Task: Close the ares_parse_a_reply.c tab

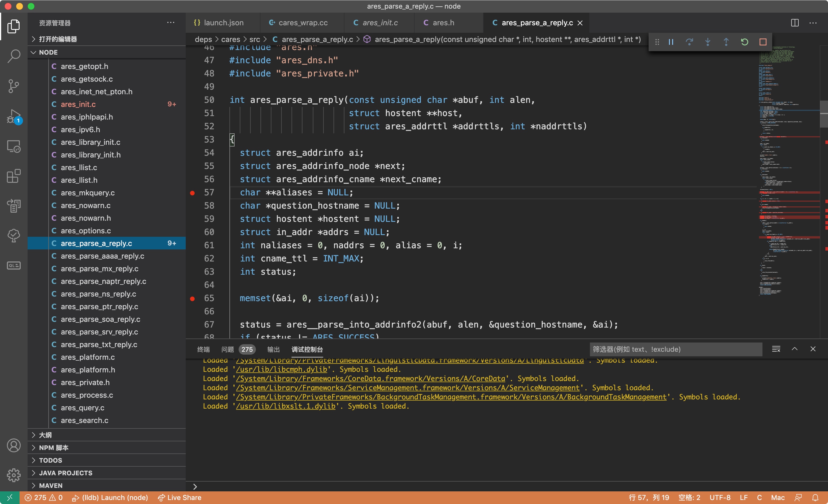Action: pyautogui.click(x=580, y=23)
